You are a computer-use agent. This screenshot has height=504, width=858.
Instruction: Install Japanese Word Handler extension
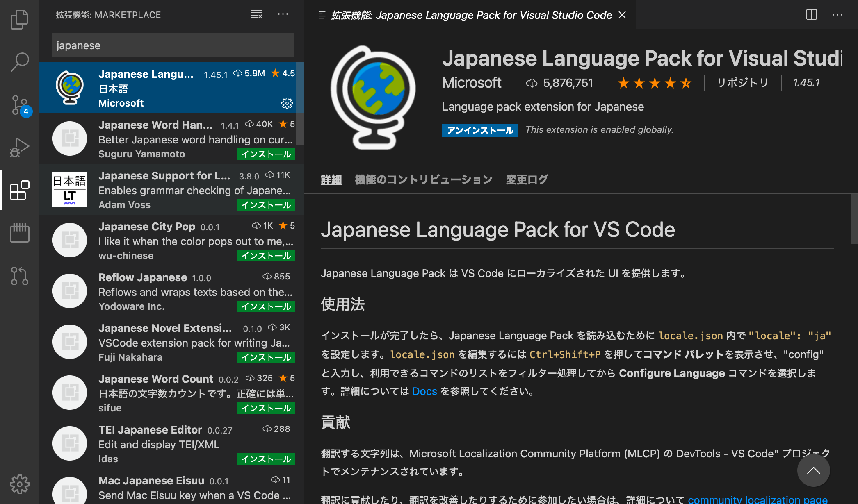[x=266, y=154]
